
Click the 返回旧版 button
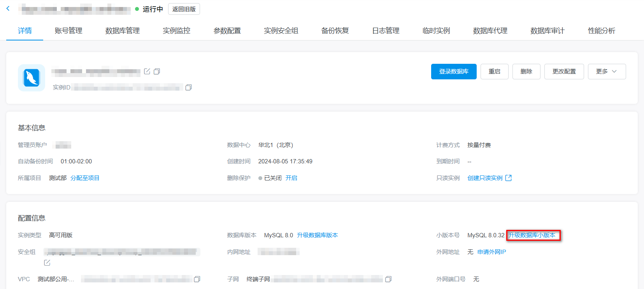184,9
